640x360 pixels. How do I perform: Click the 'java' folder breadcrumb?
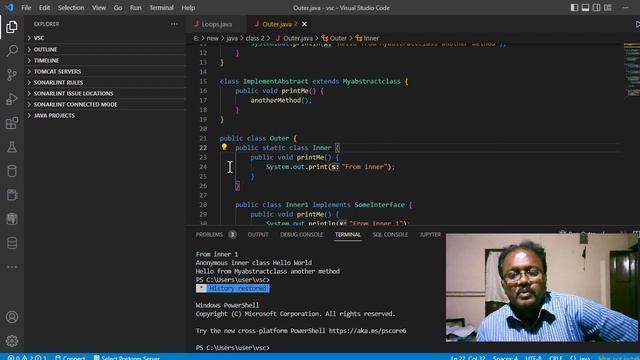[x=232, y=38]
